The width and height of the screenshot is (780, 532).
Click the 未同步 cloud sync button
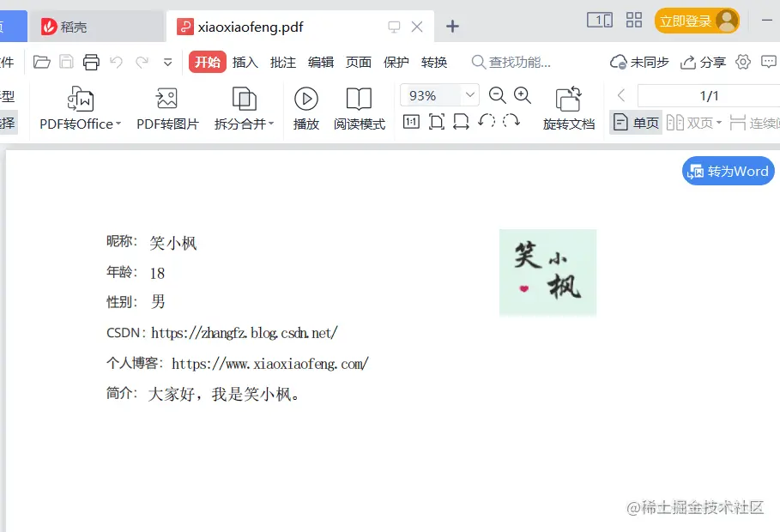639,62
